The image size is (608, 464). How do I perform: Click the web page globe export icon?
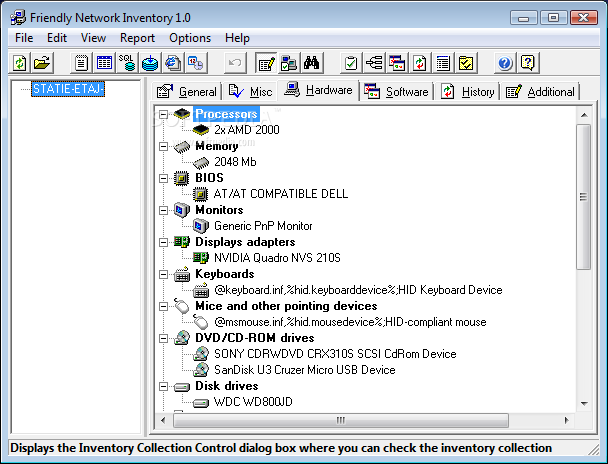coord(173,62)
